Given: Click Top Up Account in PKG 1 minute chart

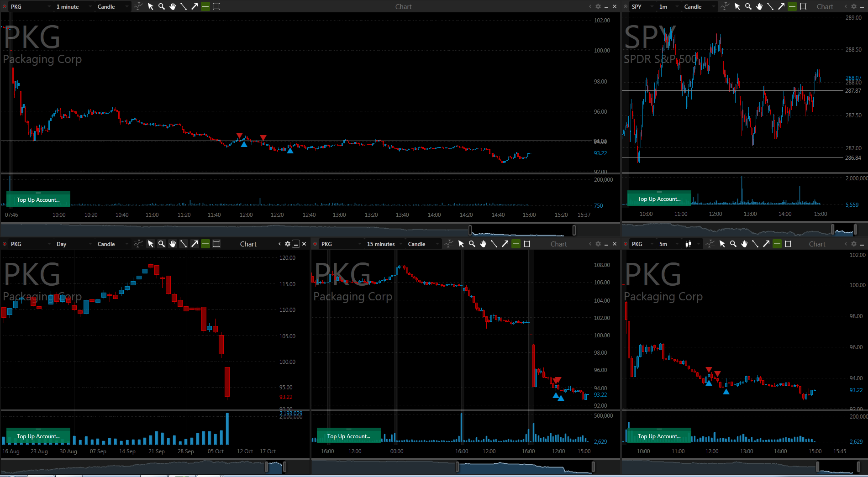Looking at the screenshot, I should click(x=38, y=199).
